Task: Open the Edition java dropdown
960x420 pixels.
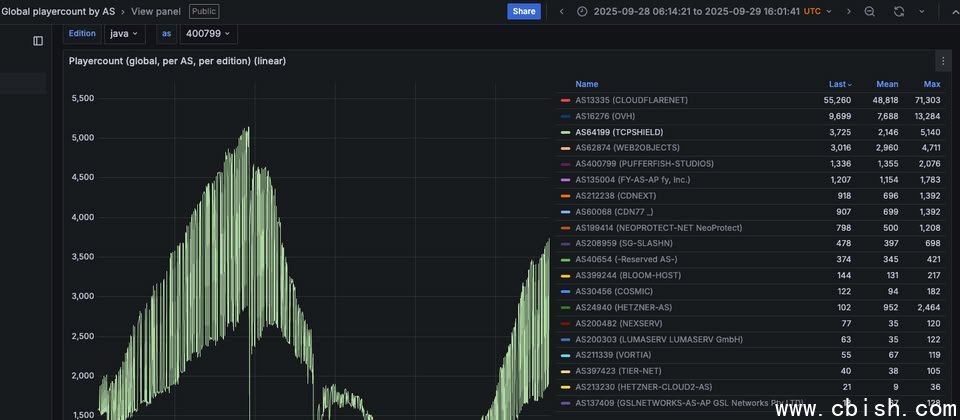Action: click(124, 33)
